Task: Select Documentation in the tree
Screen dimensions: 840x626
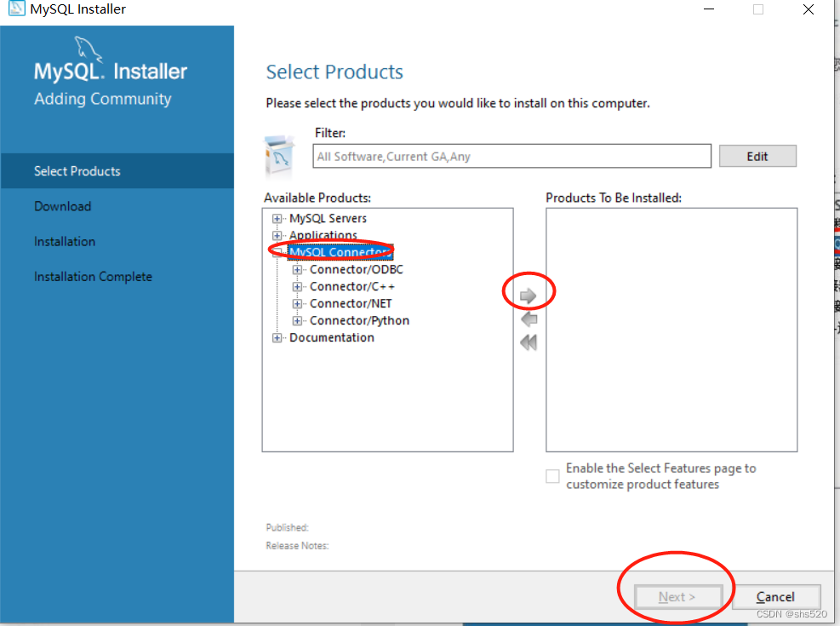Action: point(332,337)
